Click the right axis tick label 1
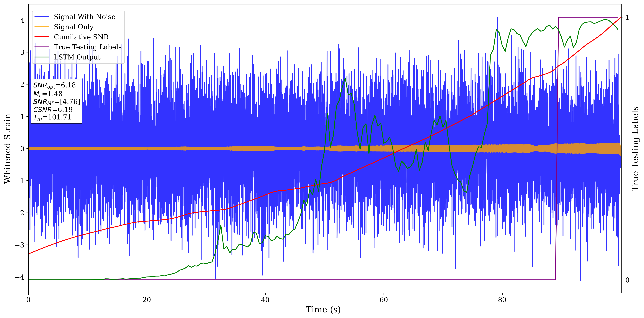The image size is (644, 318). pyautogui.click(x=627, y=17)
